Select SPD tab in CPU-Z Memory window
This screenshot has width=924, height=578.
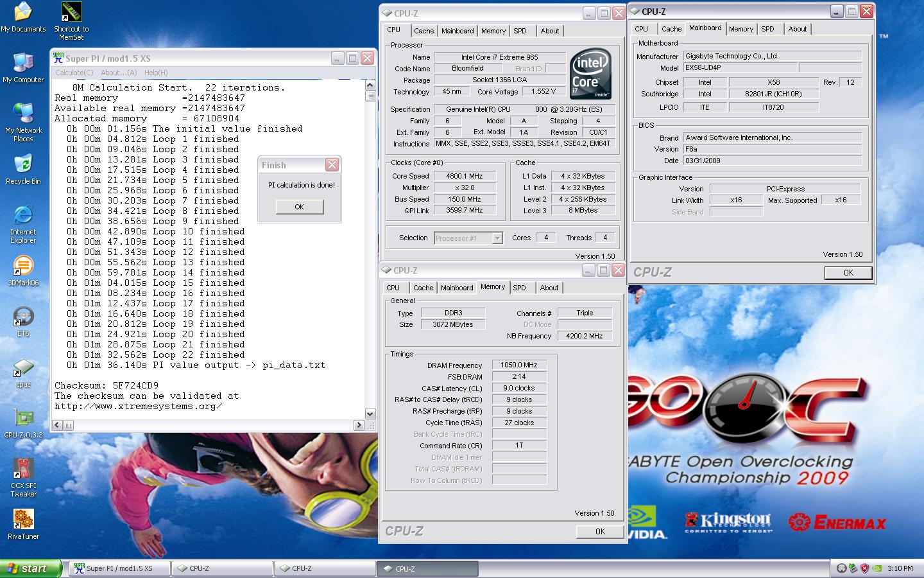520,288
